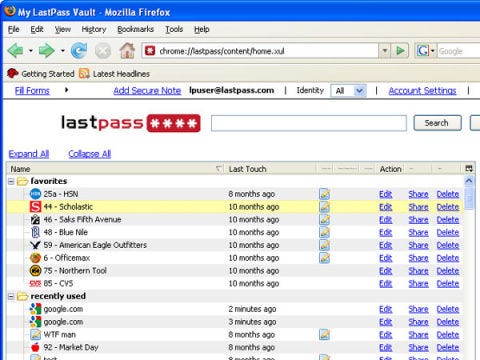Click the address bar URL field
This screenshot has height=360, width=480.
[268, 51]
